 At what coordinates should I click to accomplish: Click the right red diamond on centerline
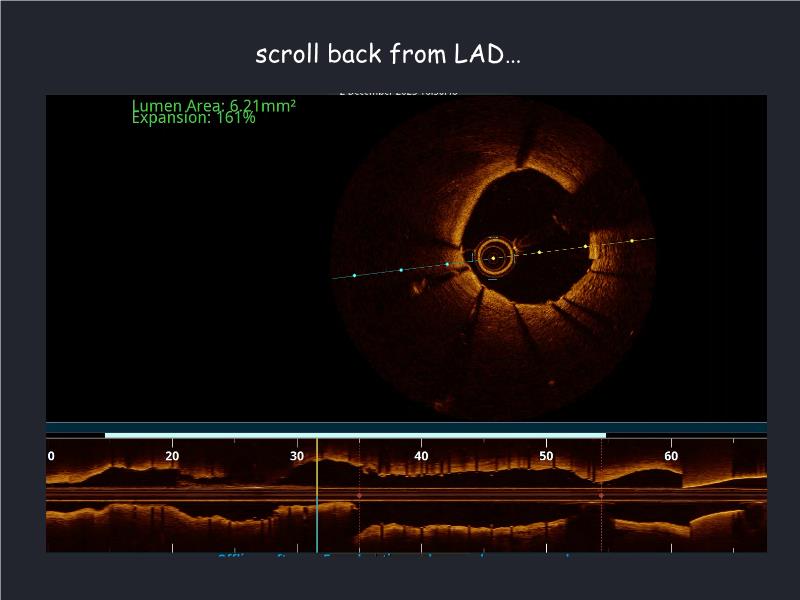pyautogui.click(x=601, y=495)
